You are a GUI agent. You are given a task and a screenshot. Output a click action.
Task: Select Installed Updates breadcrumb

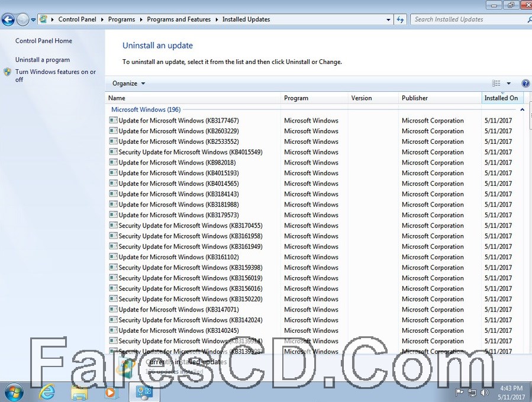(246, 20)
